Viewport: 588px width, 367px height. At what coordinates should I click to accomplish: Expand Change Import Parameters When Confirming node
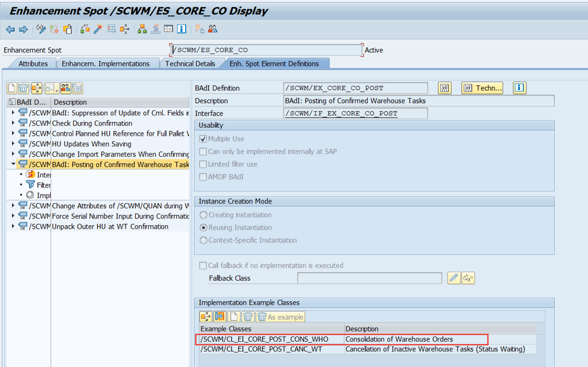(13, 153)
